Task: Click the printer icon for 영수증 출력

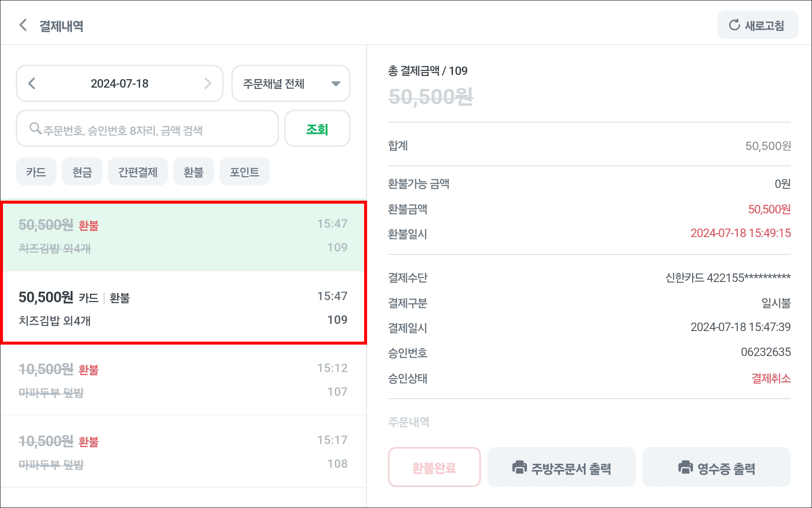Action: tap(686, 467)
